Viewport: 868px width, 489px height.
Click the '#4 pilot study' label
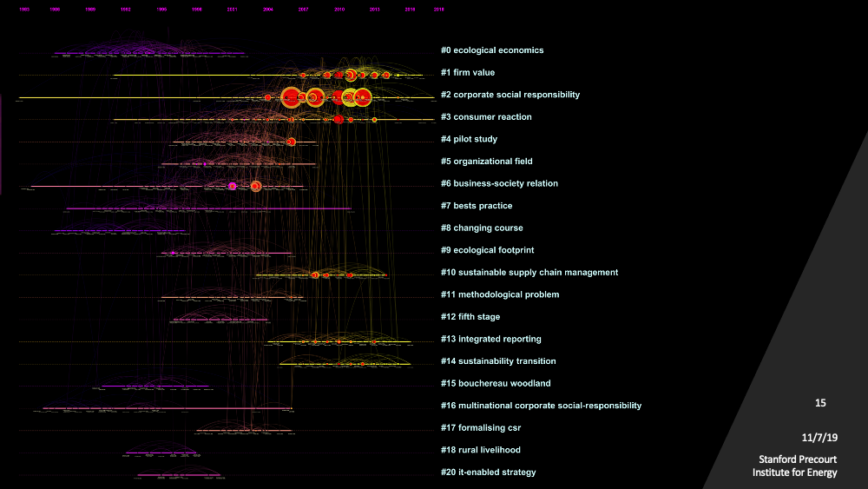click(469, 139)
